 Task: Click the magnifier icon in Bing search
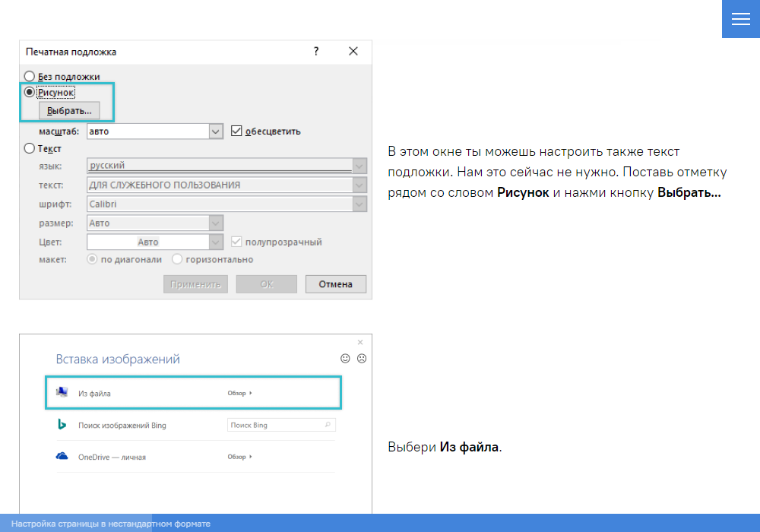[x=328, y=425]
